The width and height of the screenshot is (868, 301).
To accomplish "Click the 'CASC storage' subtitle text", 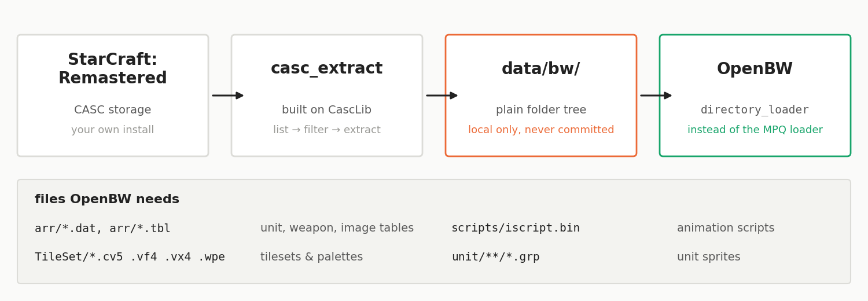I will coord(113,110).
